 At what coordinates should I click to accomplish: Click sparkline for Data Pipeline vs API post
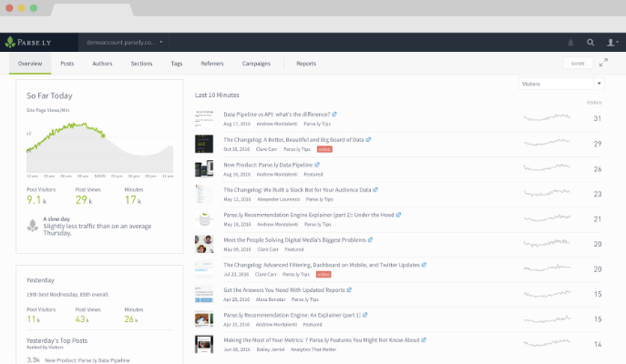point(547,117)
